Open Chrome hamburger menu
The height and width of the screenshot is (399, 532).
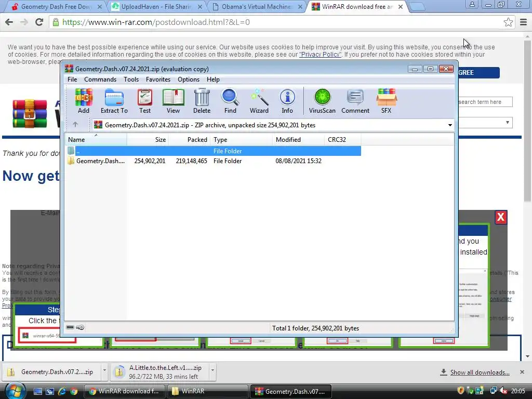pyautogui.click(x=524, y=22)
